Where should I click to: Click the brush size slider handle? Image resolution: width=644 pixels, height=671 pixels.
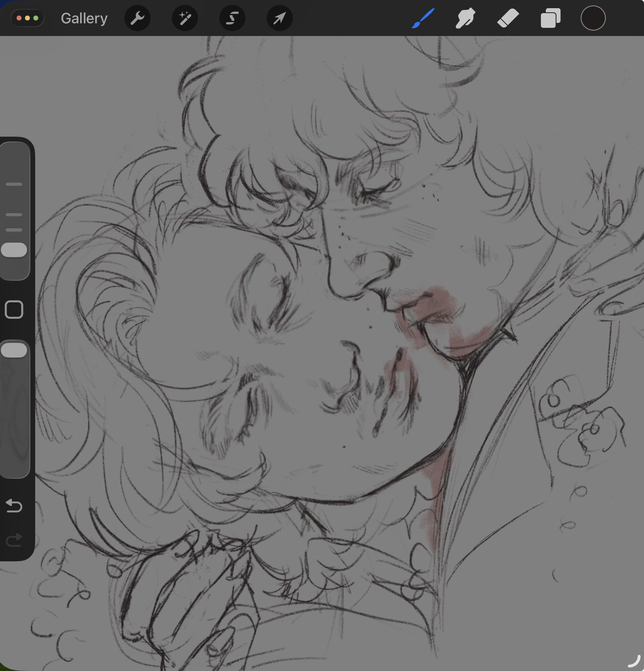tap(14, 250)
